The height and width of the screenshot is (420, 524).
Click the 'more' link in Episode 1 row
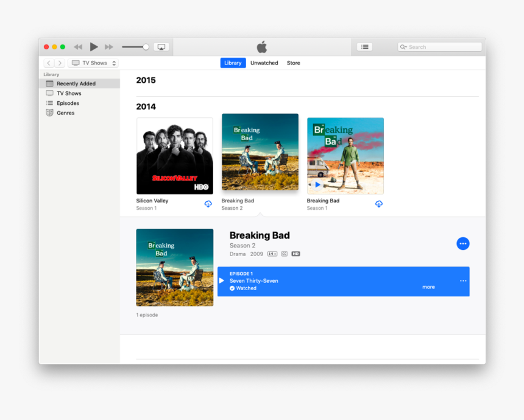[x=428, y=287]
